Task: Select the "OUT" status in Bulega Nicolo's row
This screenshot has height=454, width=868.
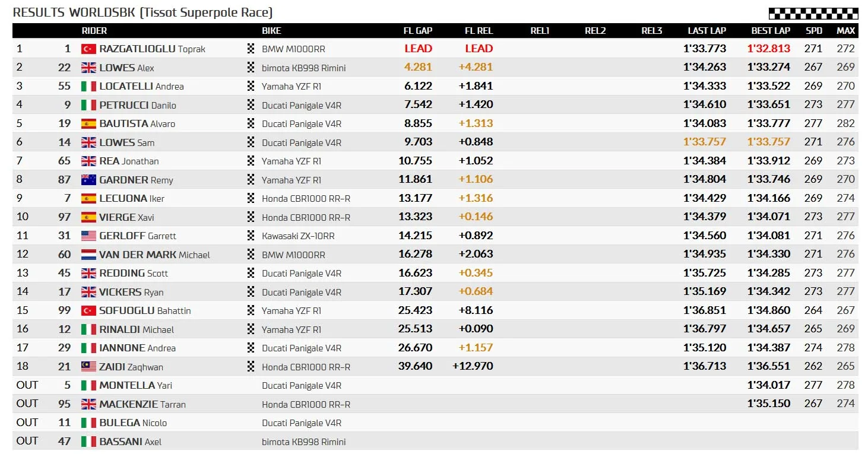Action: tap(27, 423)
